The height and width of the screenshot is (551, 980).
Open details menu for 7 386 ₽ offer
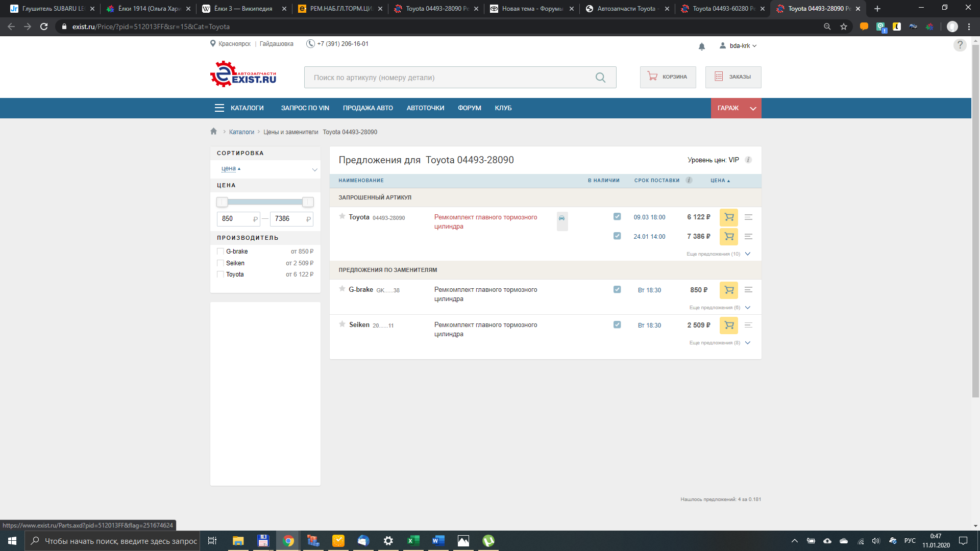(x=748, y=237)
